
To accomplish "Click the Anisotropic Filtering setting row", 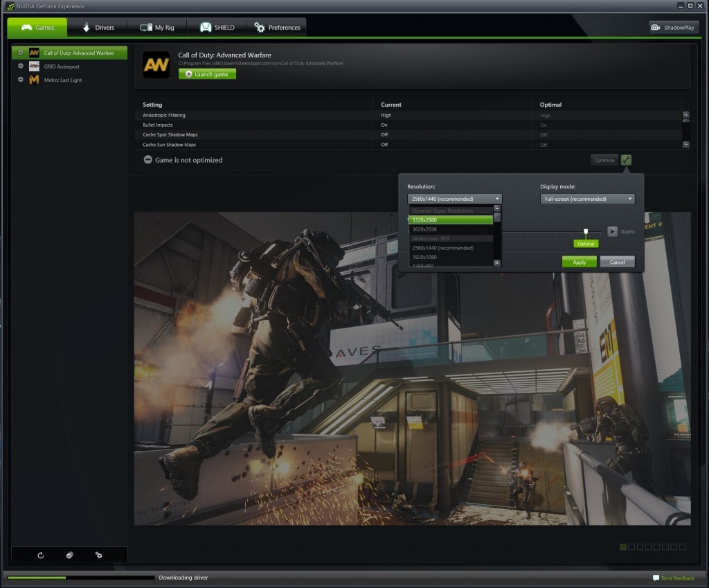I will click(409, 116).
